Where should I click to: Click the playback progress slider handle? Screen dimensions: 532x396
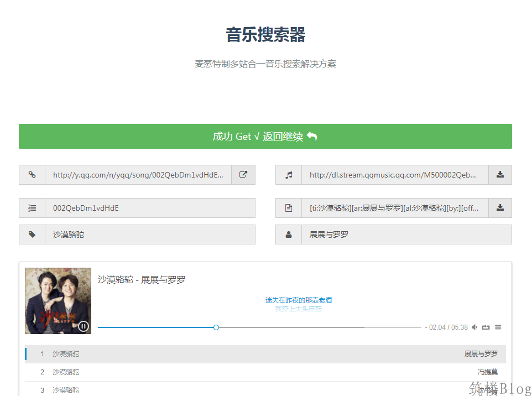tap(216, 327)
